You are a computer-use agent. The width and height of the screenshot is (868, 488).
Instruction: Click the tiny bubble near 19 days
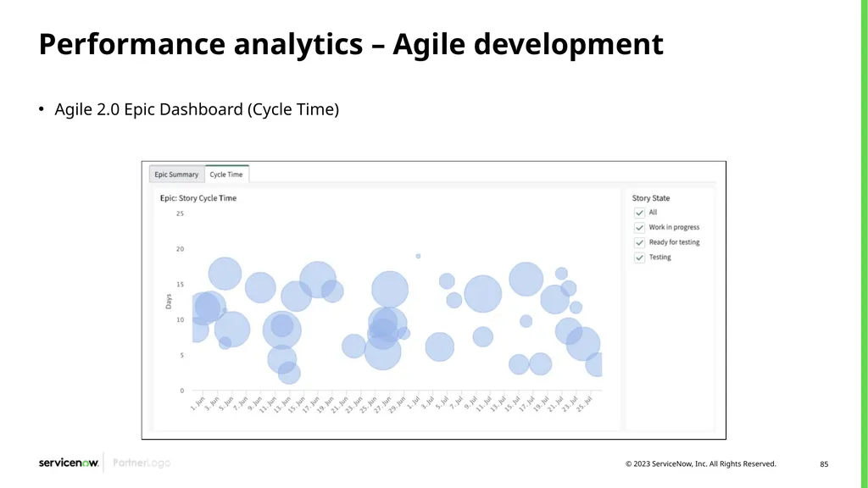coord(418,256)
